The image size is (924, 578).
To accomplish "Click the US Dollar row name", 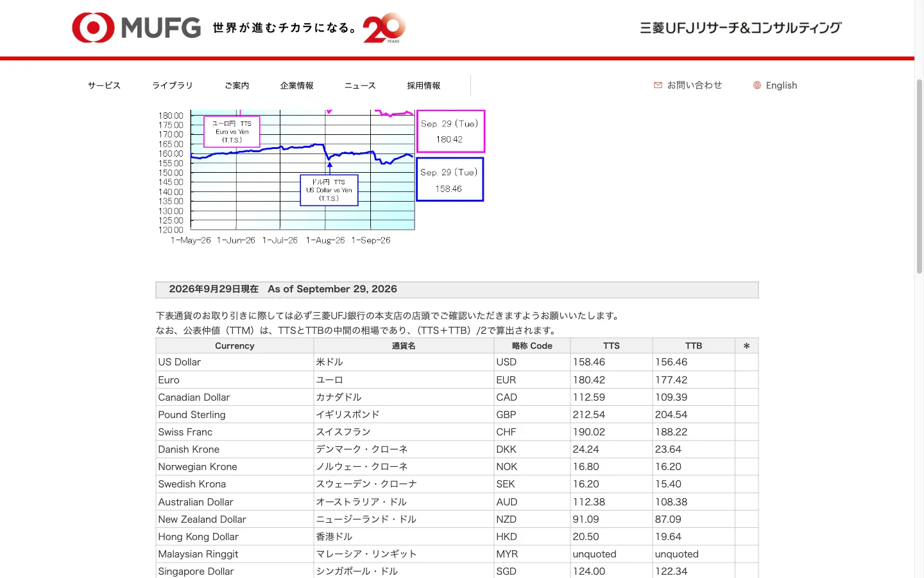I will pyautogui.click(x=180, y=362).
